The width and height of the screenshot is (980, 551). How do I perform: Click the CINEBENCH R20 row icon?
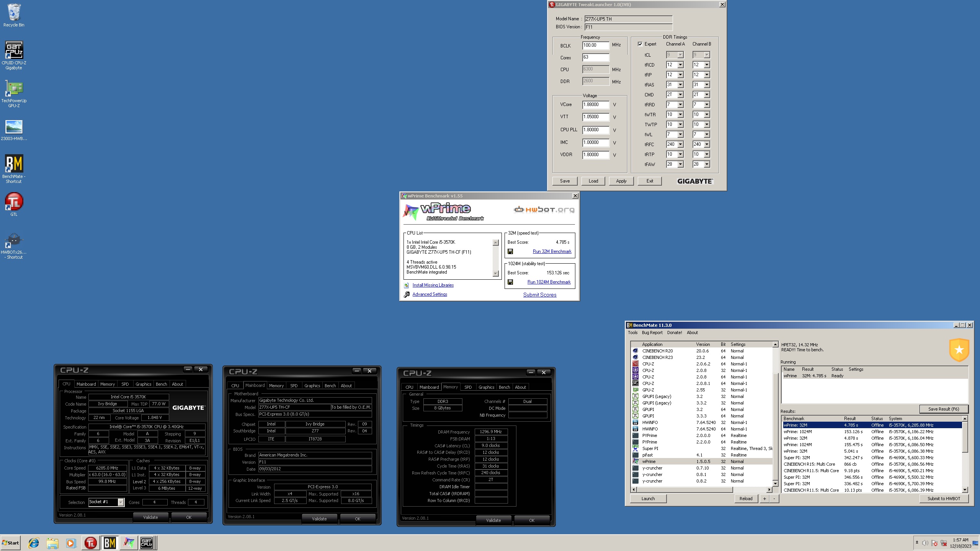click(x=635, y=350)
